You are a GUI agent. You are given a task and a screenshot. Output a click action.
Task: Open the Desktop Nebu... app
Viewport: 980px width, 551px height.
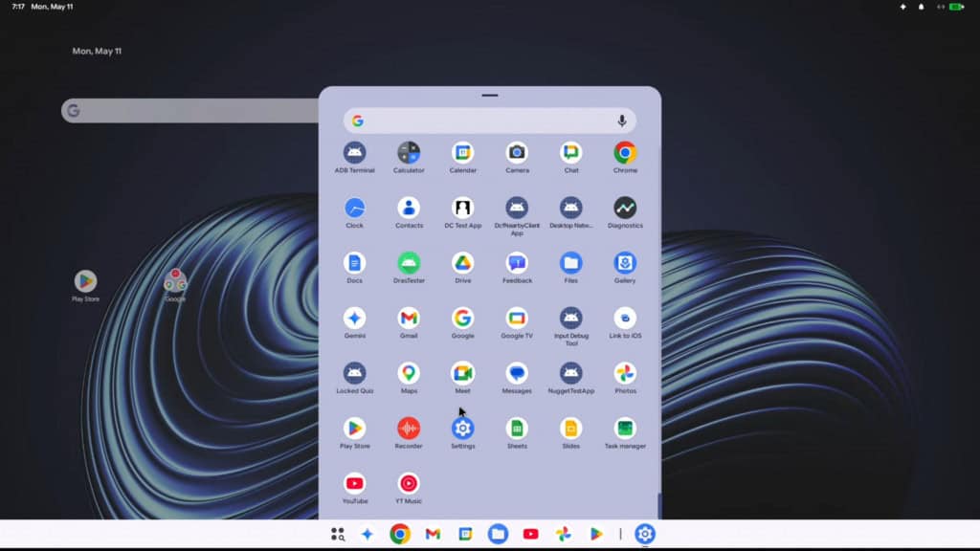coord(570,208)
